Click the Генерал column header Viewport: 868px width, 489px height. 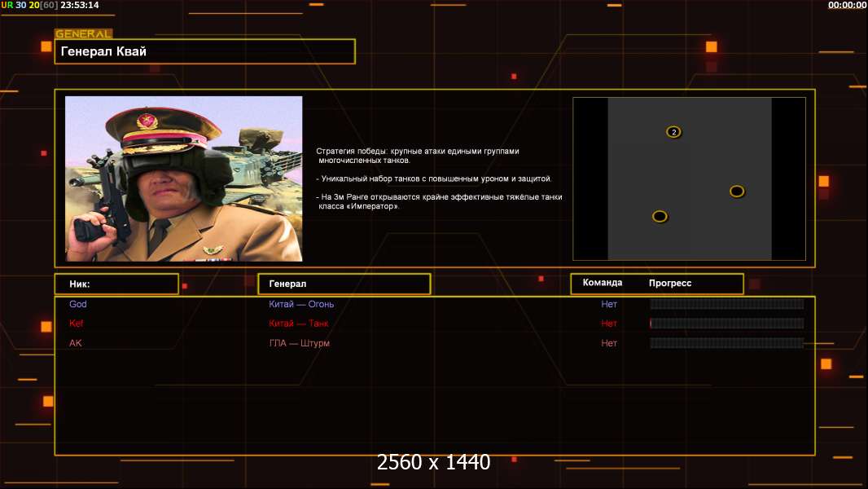(344, 284)
